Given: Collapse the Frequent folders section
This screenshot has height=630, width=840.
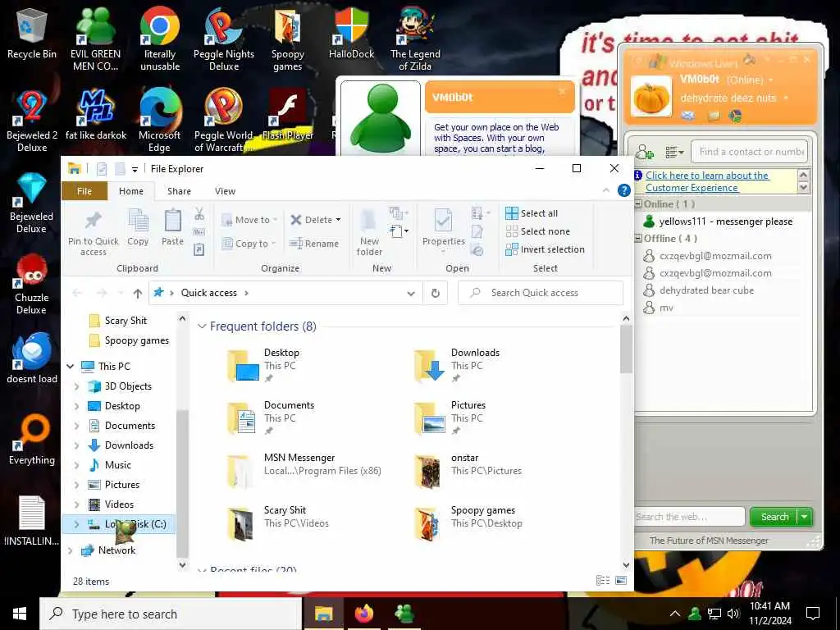Looking at the screenshot, I should coord(202,326).
